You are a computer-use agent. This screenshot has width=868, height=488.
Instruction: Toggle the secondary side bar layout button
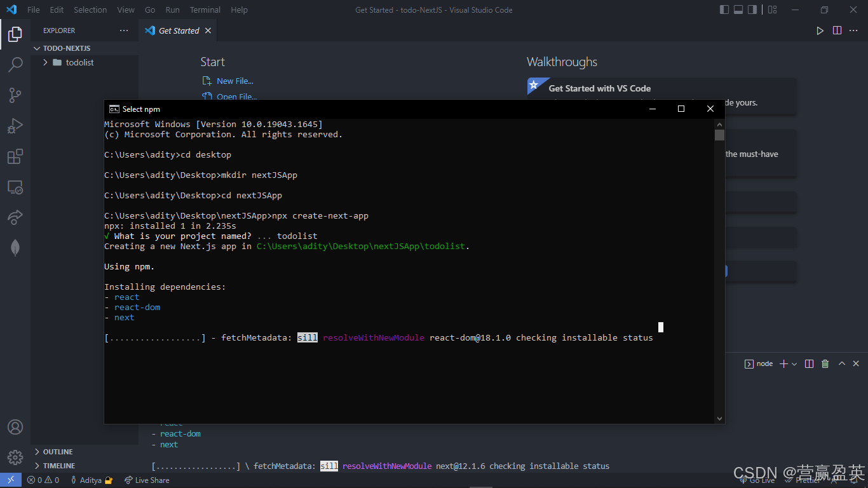coord(752,10)
